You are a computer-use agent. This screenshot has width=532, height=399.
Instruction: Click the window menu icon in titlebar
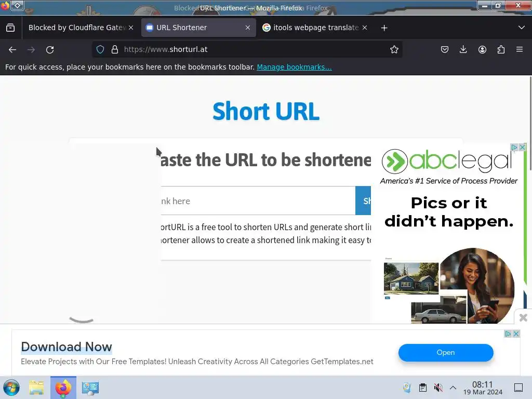(x=18, y=5)
